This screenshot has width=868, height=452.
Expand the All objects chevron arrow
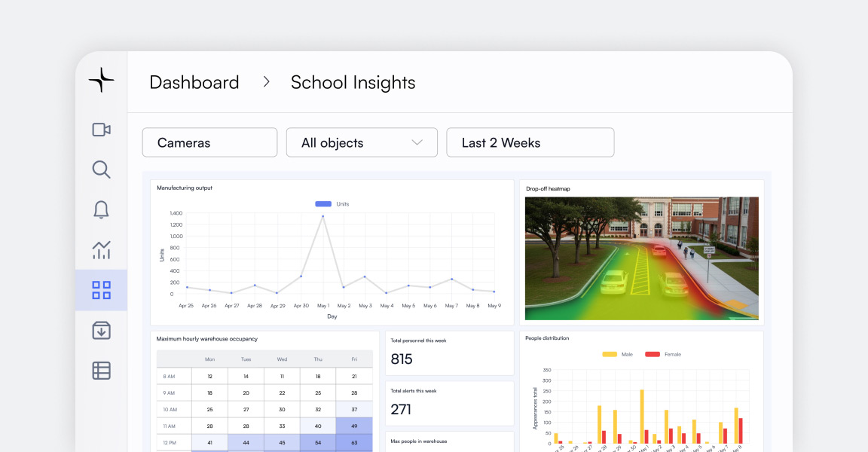pyautogui.click(x=417, y=142)
